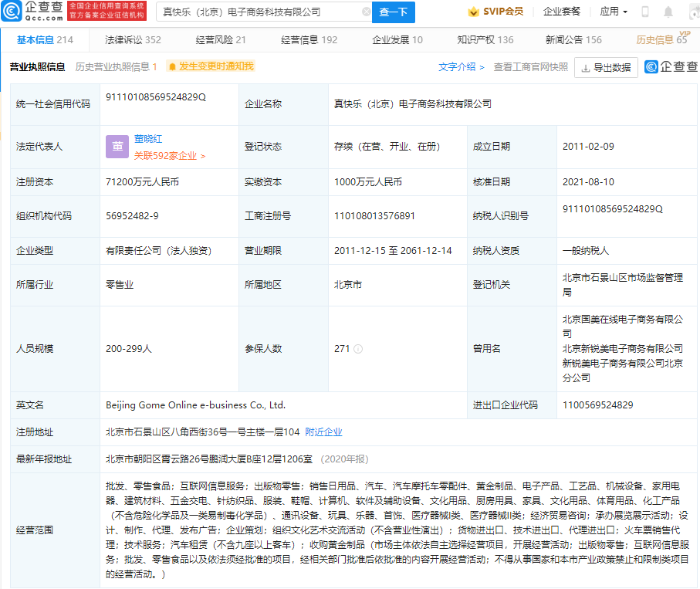Select business registration number 110108013576891
Screen dimensions: 700x589
(374, 216)
